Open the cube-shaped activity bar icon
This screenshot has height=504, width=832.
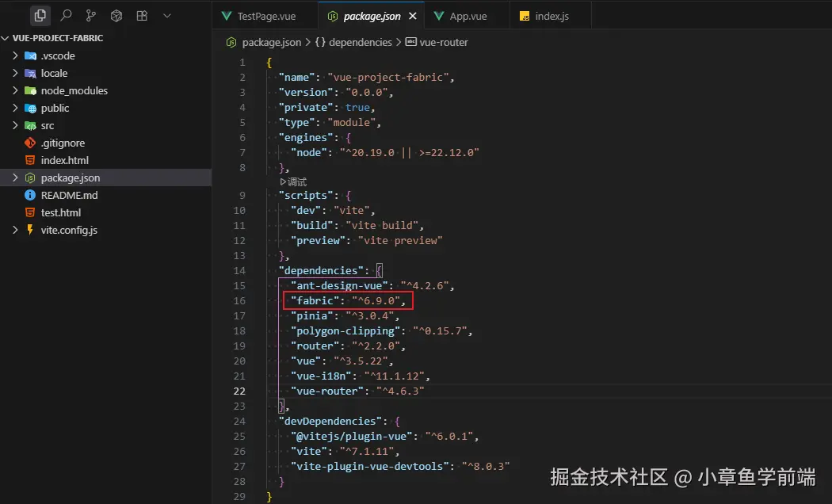pos(116,16)
